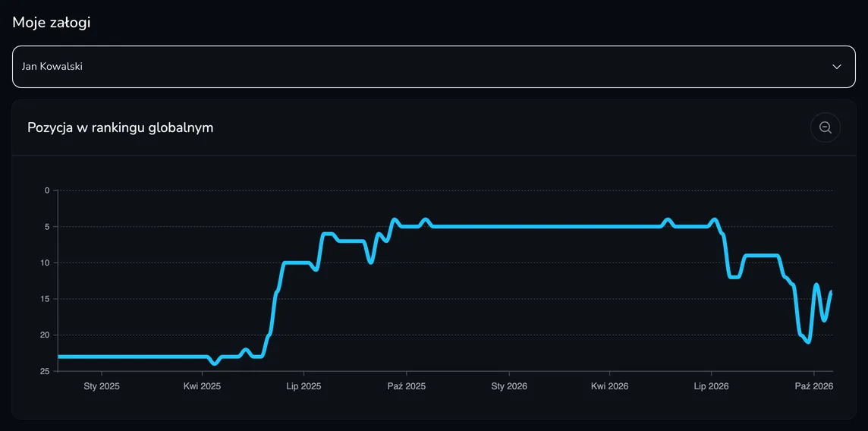Click the 'Lip 2025' axis label
The width and height of the screenshot is (868, 431).
(303, 386)
